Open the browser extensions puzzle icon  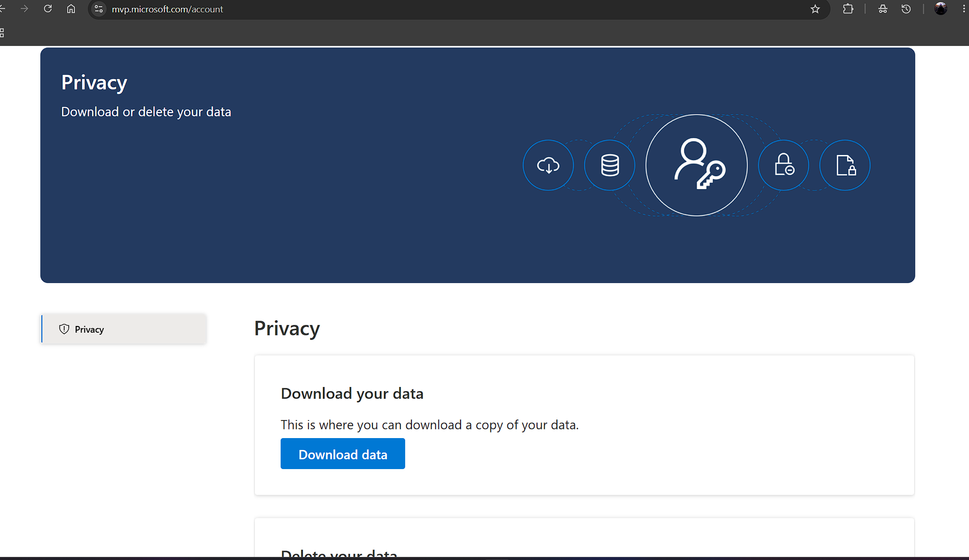coord(848,9)
